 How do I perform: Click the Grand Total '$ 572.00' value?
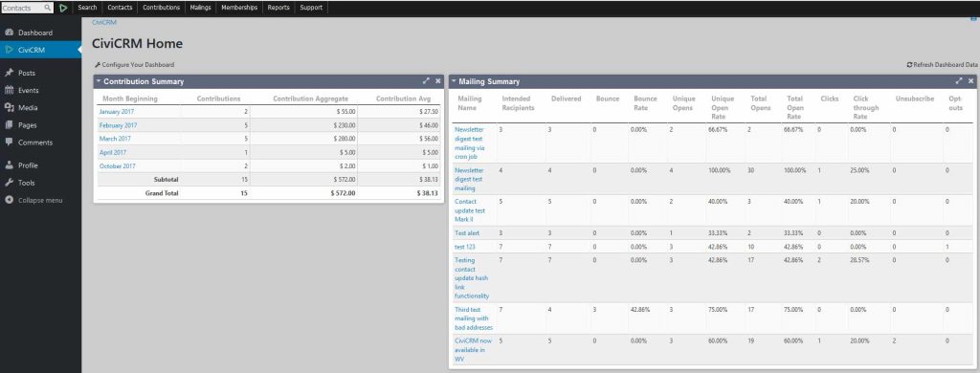coord(344,194)
